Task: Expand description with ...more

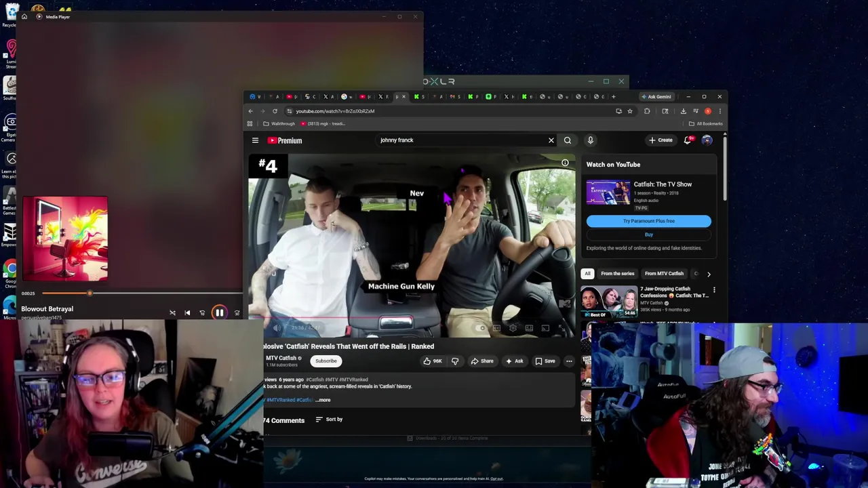Action: click(x=323, y=400)
